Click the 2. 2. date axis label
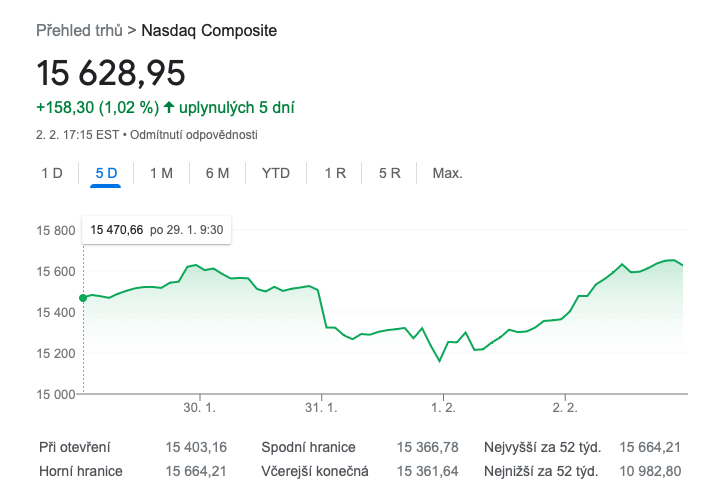Viewport: 717px width, 493px height. [x=565, y=407]
